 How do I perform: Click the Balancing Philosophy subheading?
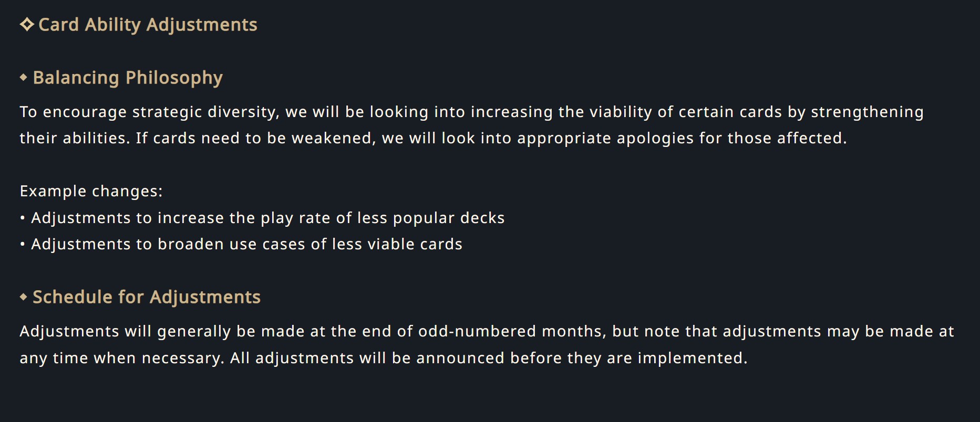click(128, 78)
